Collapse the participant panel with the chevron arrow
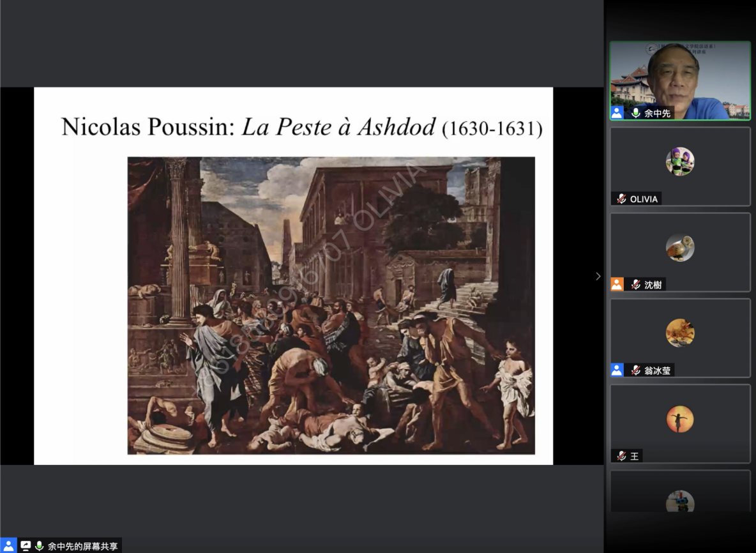This screenshot has height=553, width=756. point(598,276)
